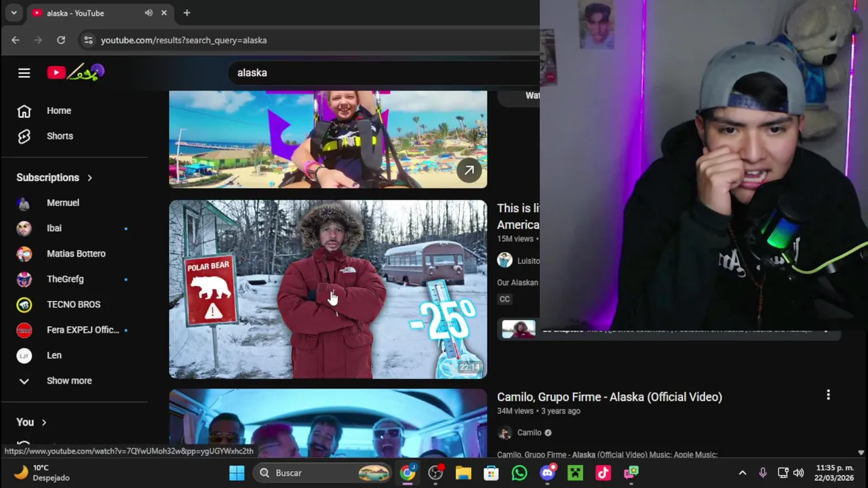Click page scrollbar down arrow
868x488 pixels.
(861, 453)
